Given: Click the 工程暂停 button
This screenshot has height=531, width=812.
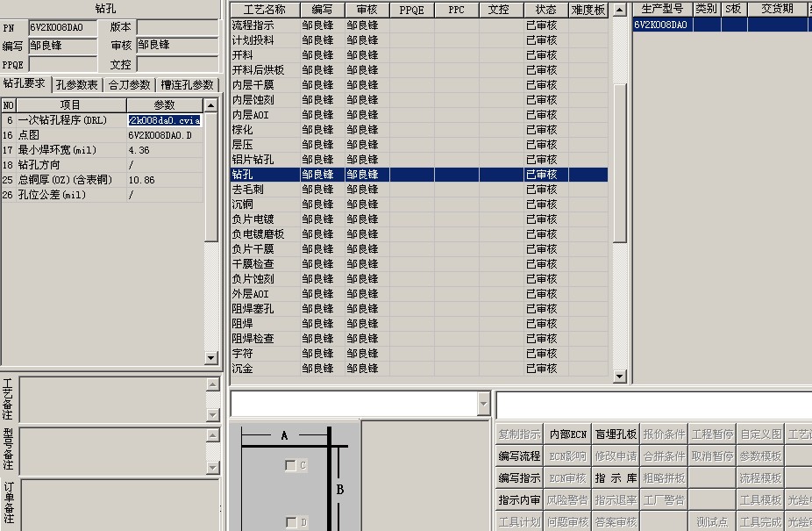Looking at the screenshot, I should point(712,434).
